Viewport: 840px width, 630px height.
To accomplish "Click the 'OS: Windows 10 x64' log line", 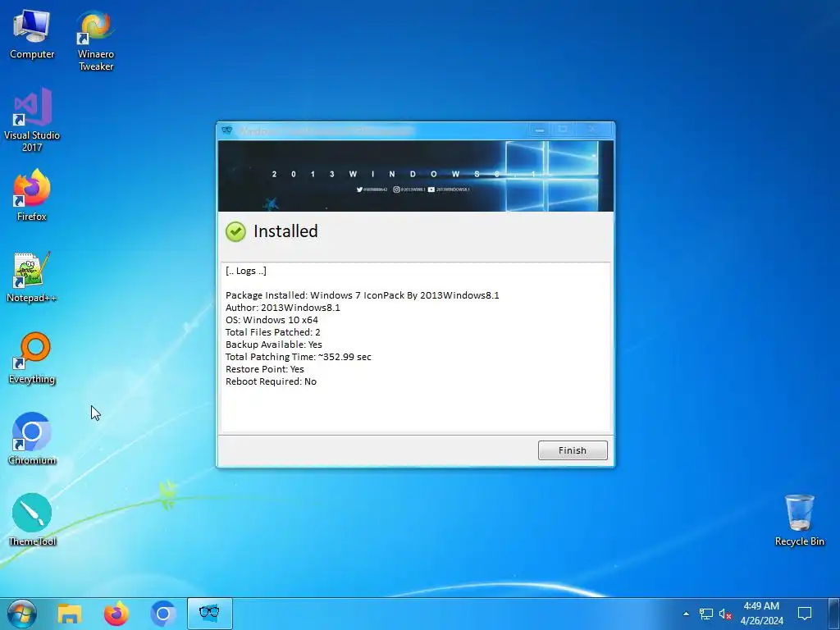I will point(272,320).
